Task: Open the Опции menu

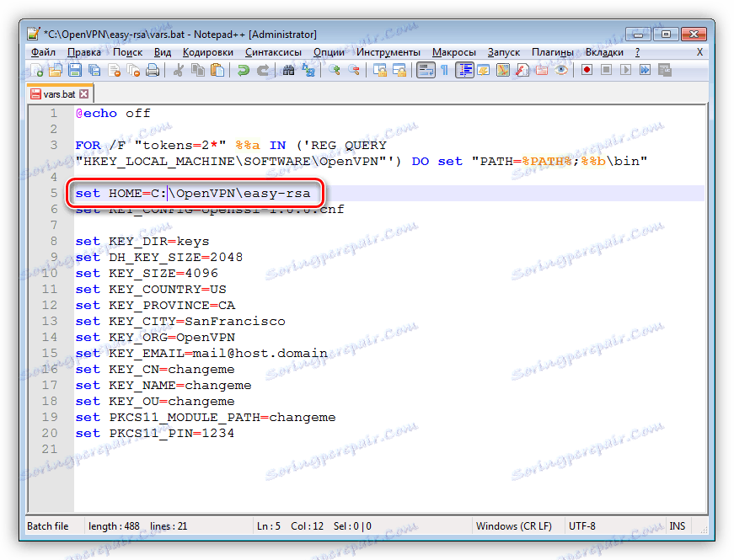Action: 329,52
